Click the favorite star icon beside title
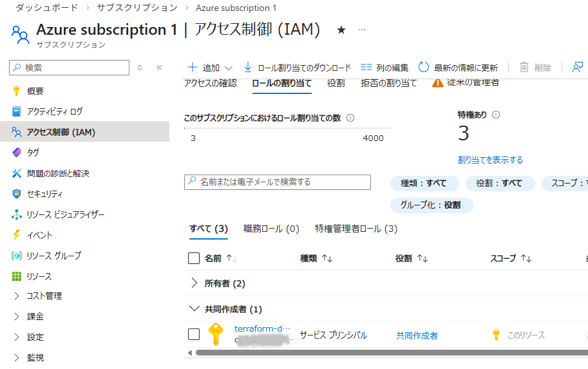The height and width of the screenshot is (369, 588). [341, 30]
